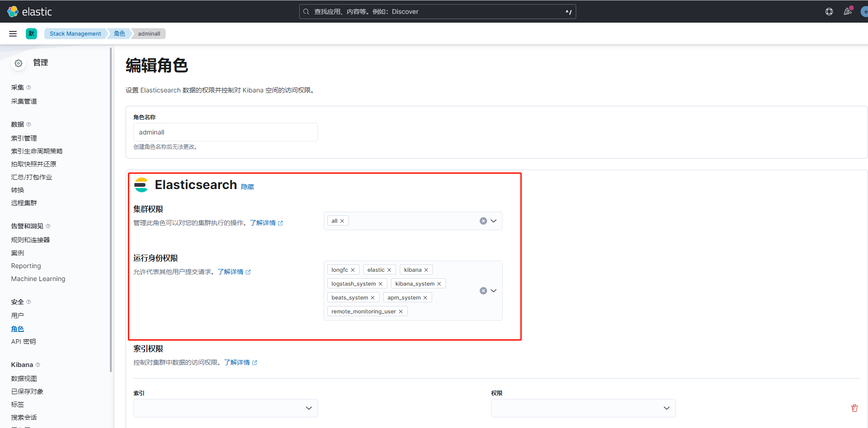The height and width of the screenshot is (428, 868).
Task: Click the help icon beside 数据
Action: [29, 124]
